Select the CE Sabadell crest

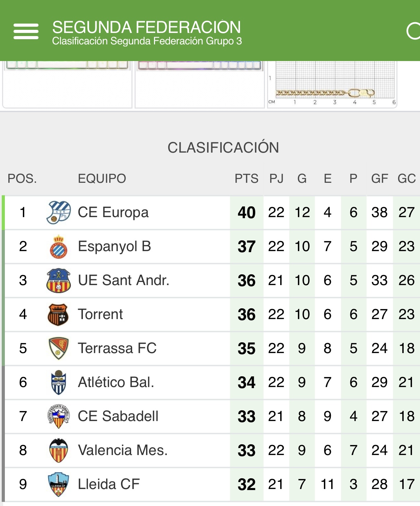(x=58, y=416)
